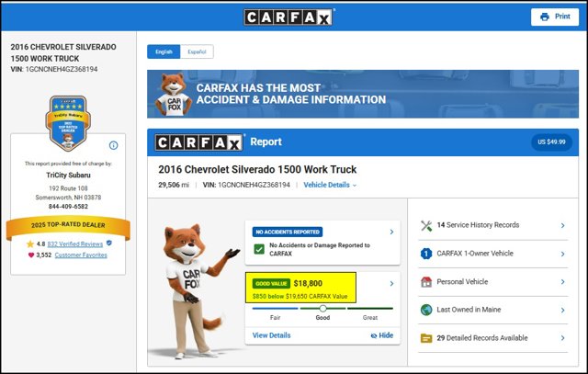Screen dimensions: 588x374
Task: Expand Vehicle Details dropdown
Action: [x=330, y=185]
